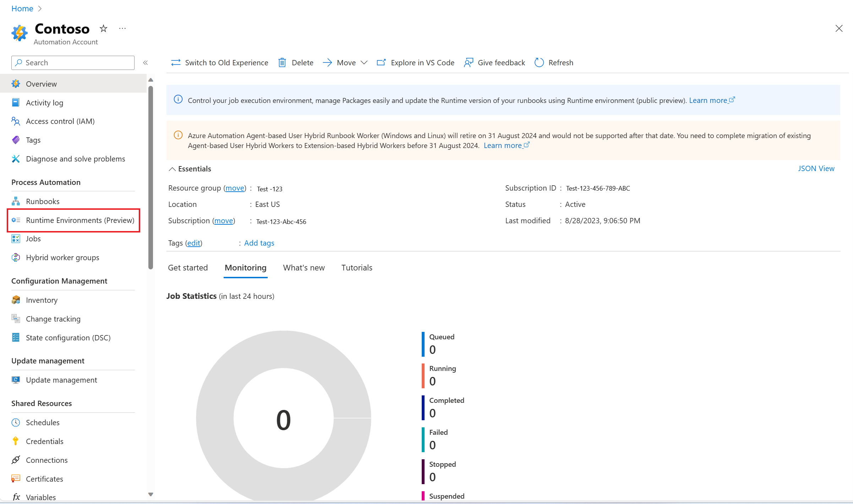
Task: Click the Add tags link
Action: point(259,243)
